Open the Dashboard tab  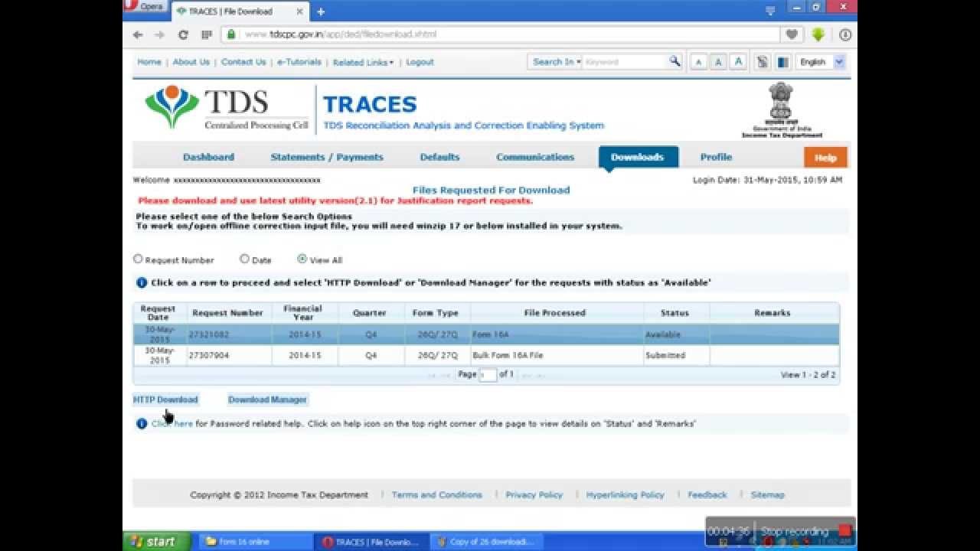[x=208, y=157]
